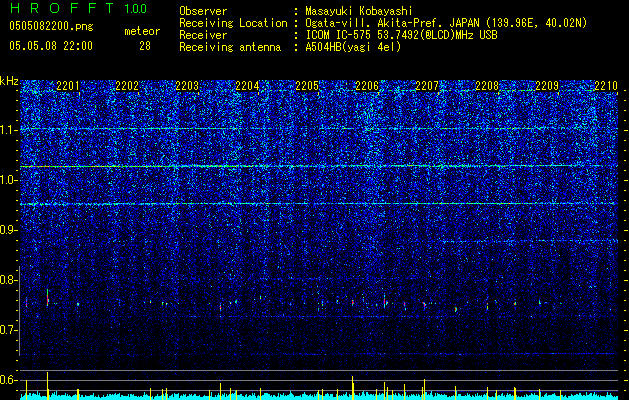This screenshot has height=400, width=629.
Task: Click the 0.7 kHz axis label
Action: (x=8, y=330)
